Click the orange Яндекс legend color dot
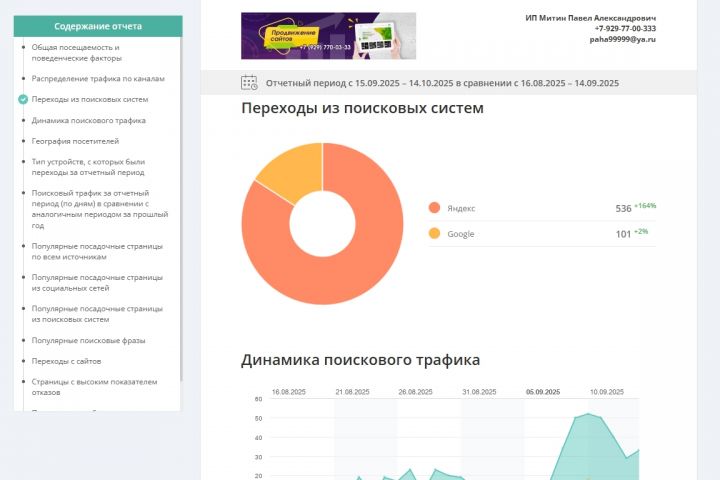The height and width of the screenshot is (480, 720). 434,208
